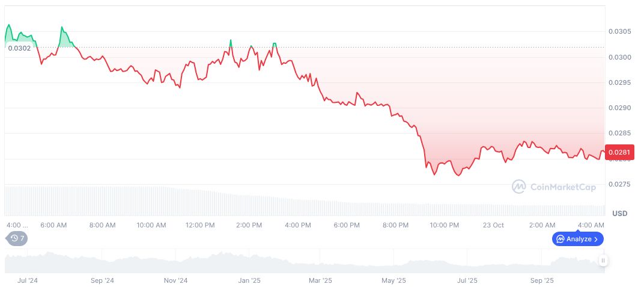Choose Sep '25 in the range navigator

point(542,280)
